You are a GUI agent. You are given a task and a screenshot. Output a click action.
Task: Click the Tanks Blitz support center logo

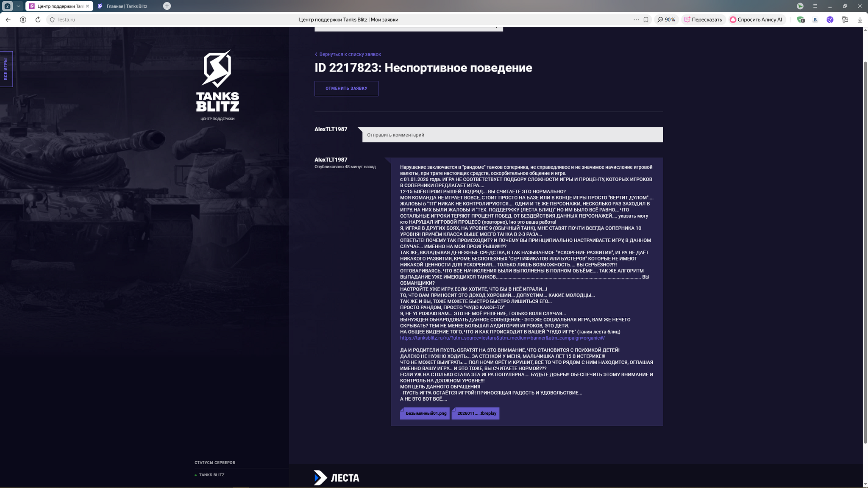217,81
